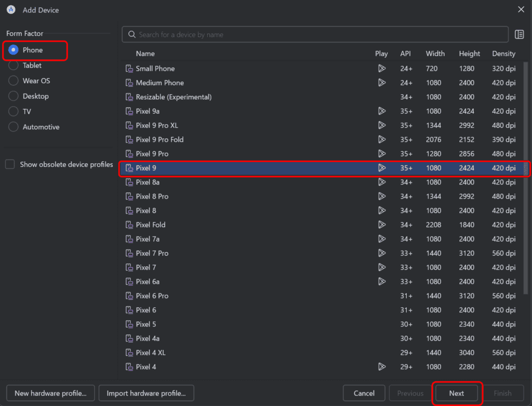Viewport: 532px width, 406px height.
Task: Sort devices by Name column header
Action: [x=145, y=54]
